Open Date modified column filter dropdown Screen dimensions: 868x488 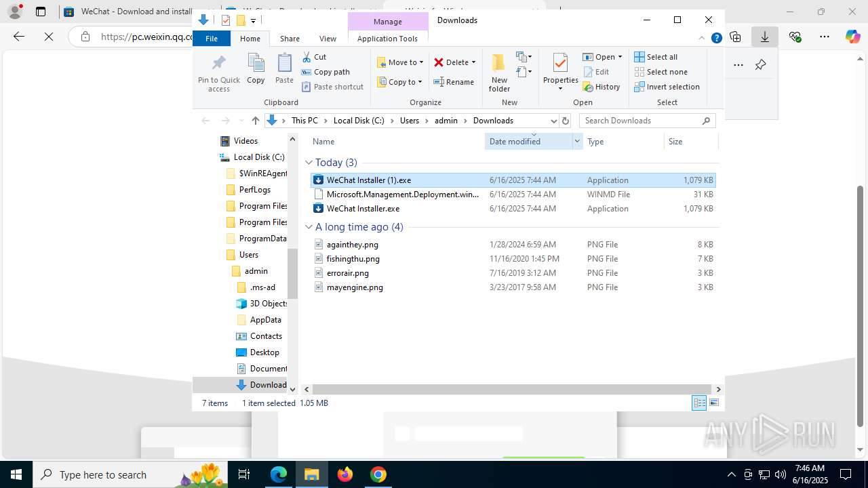[577, 141]
